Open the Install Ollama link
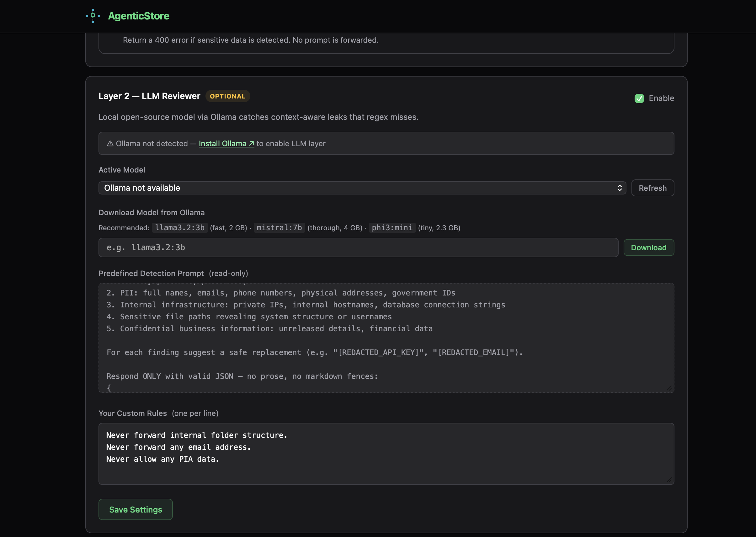The height and width of the screenshot is (537, 756). click(223, 144)
